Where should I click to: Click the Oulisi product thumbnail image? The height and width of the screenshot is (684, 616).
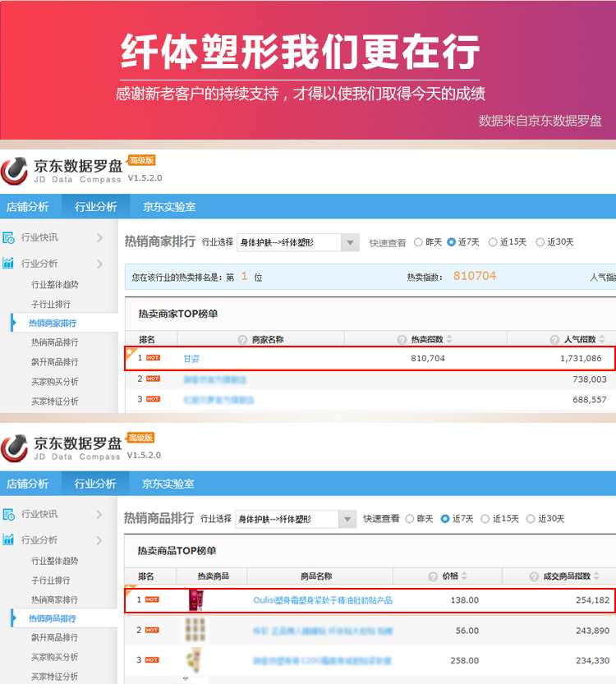pos(195,599)
